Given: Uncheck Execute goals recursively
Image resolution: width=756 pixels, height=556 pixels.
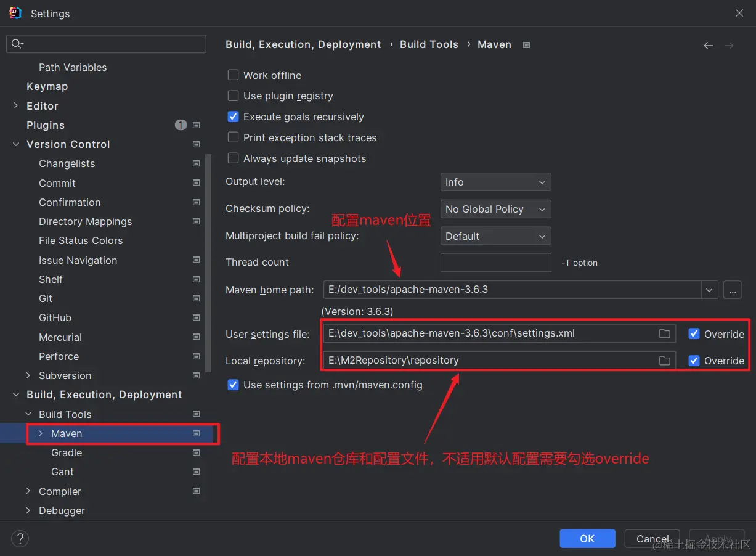Looking at the screenshot, I should pos(233,117).
